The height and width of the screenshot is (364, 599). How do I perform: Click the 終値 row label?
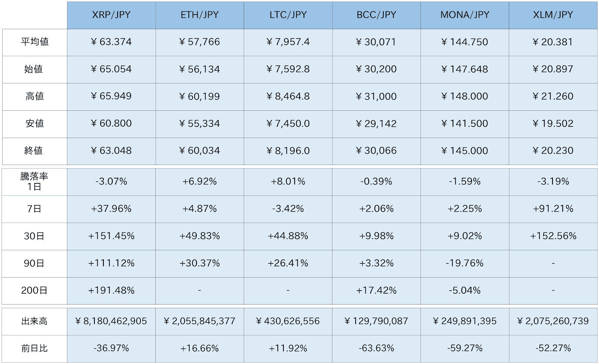coord(34,151)
